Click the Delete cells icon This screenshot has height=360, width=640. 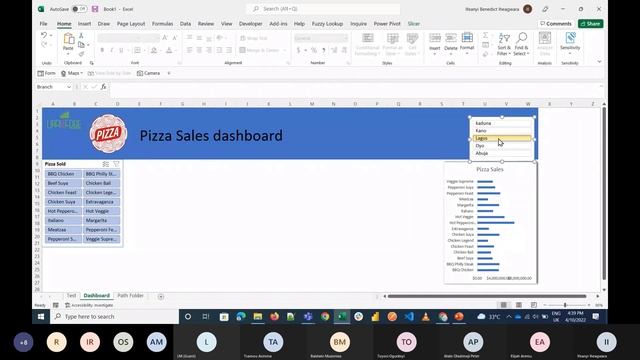451,38
